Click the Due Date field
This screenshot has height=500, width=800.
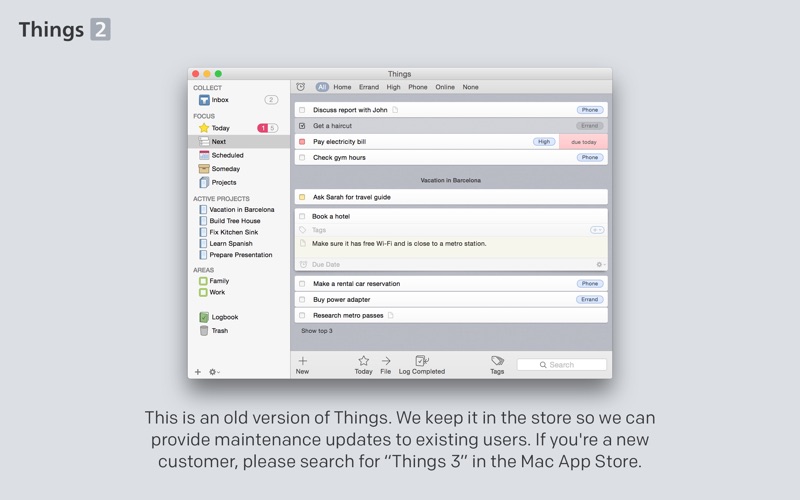[326, 265]
